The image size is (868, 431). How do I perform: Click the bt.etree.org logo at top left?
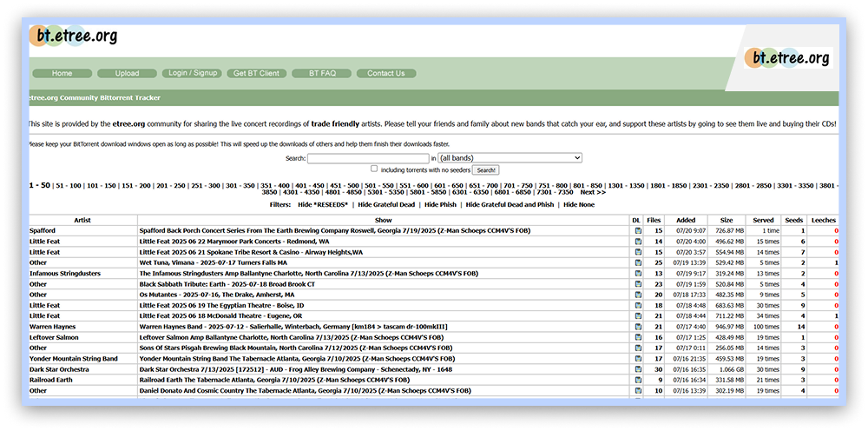(x=74, y=36)
